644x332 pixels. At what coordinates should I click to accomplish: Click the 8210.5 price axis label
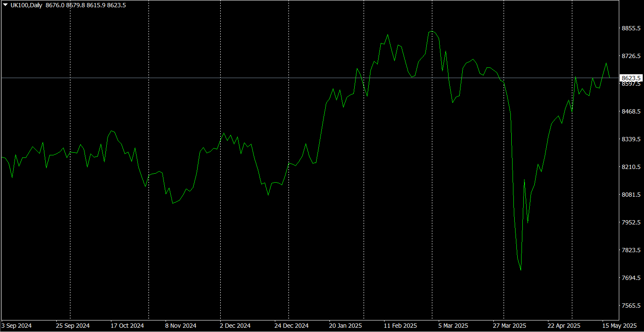[x=631, y=167]
